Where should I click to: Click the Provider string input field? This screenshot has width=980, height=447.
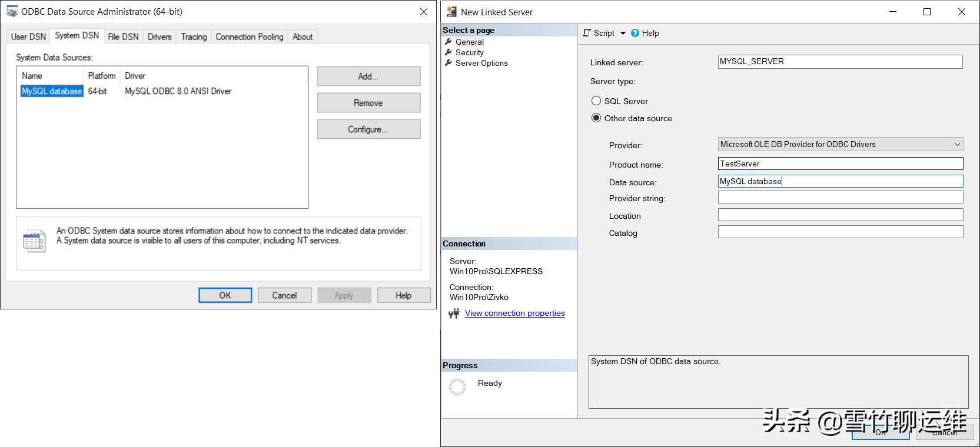tap(840, 198)
